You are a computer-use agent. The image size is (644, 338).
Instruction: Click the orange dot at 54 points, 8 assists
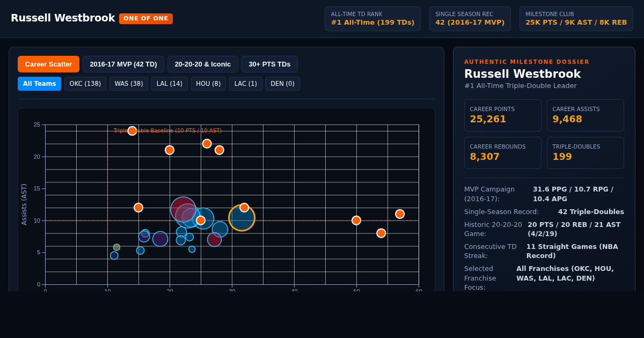[381, 233]
